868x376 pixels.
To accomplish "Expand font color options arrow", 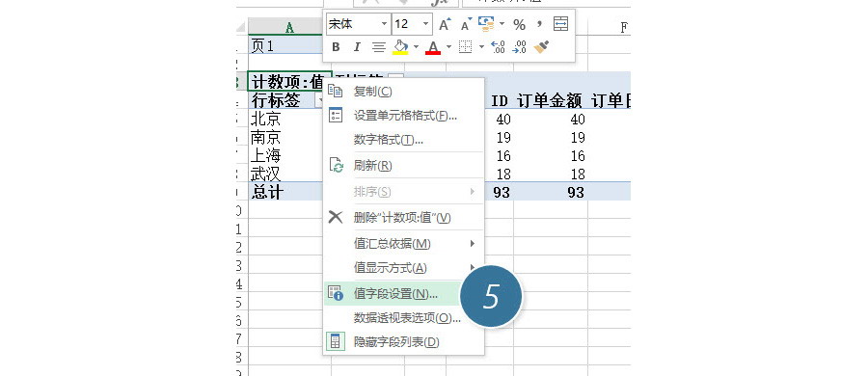I will [448, 47].
